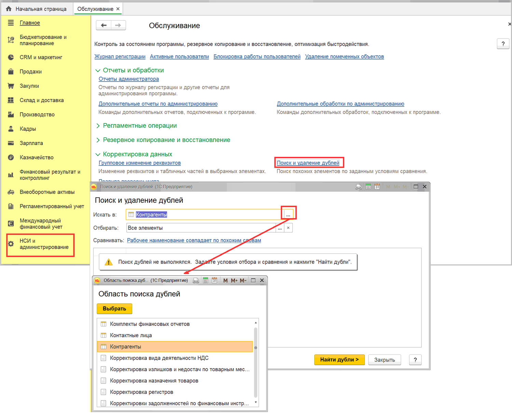Open help in Поиск и удаление дублей dialog
The image size is (512, 420).
(x=415, y=360)
